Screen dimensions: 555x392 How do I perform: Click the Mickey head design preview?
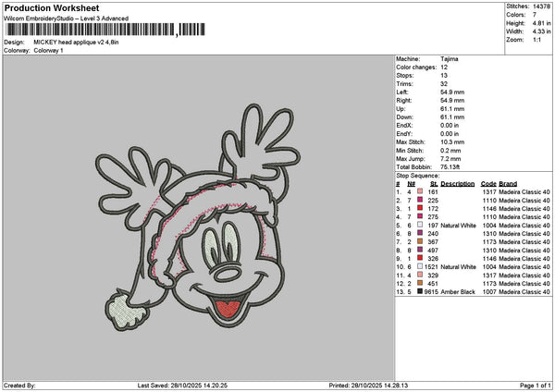[198, 217]
